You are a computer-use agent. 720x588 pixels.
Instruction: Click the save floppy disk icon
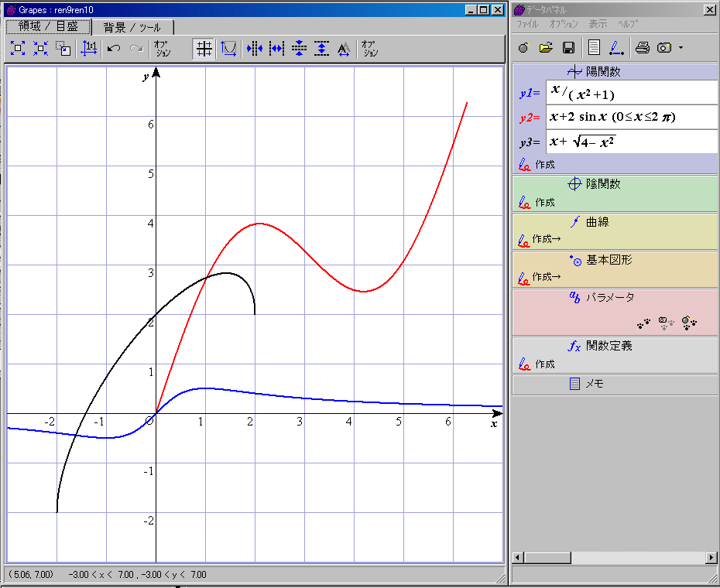(568, 47)
